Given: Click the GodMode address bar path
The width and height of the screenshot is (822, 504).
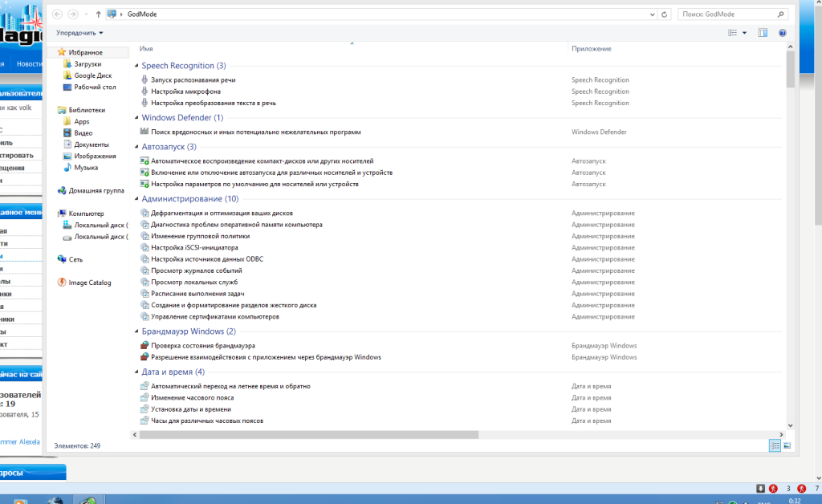Looking at the screenshot, I should (x=142, y=14).
